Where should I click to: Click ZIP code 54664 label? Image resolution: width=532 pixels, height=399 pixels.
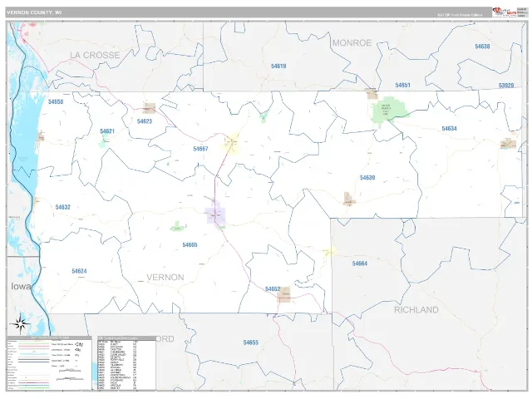tap(360, 264)
